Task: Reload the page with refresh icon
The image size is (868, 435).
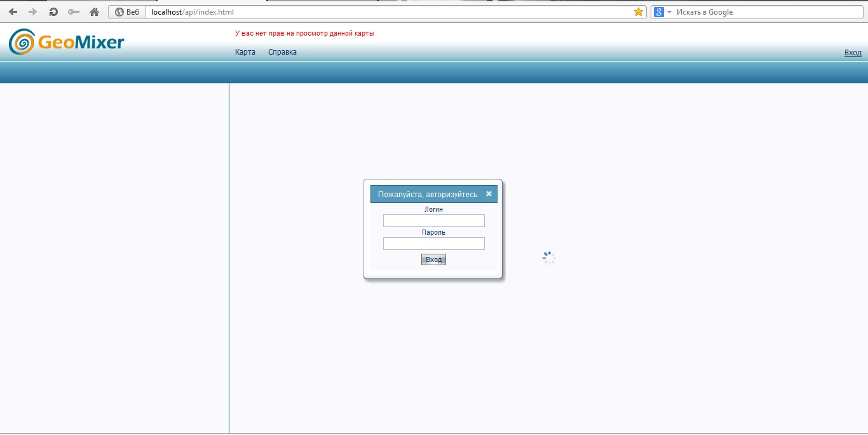Action: pos(53,11)
